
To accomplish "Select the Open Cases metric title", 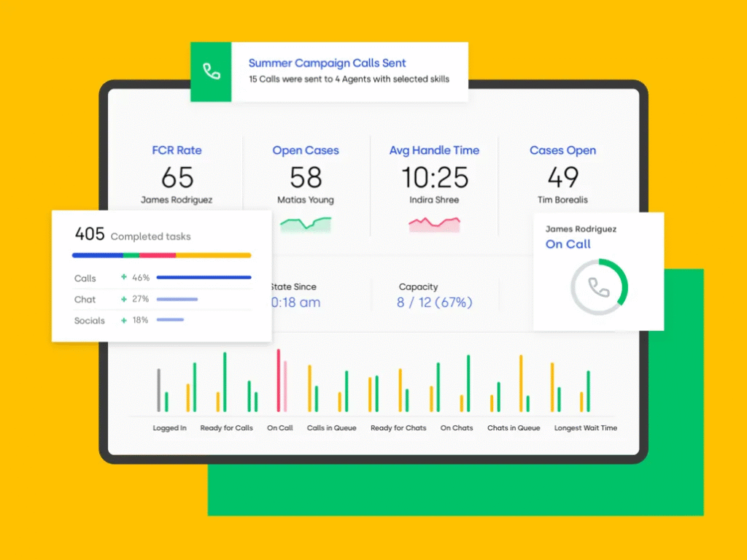I will [306, 150].
